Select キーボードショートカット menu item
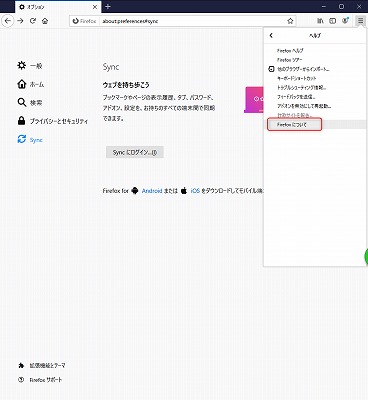The image size is (368, 400). click(x=315, y=78)
